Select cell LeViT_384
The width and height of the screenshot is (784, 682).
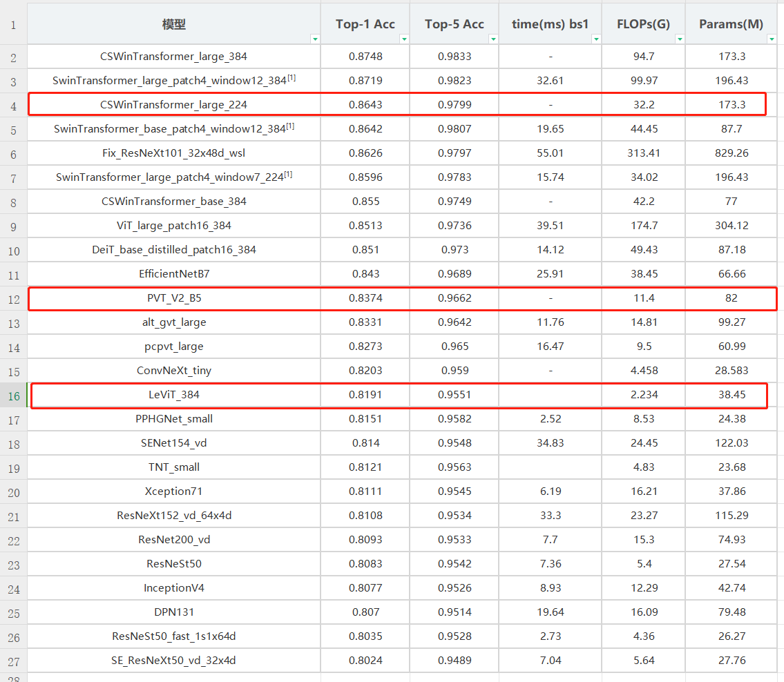tap(174, 395)
